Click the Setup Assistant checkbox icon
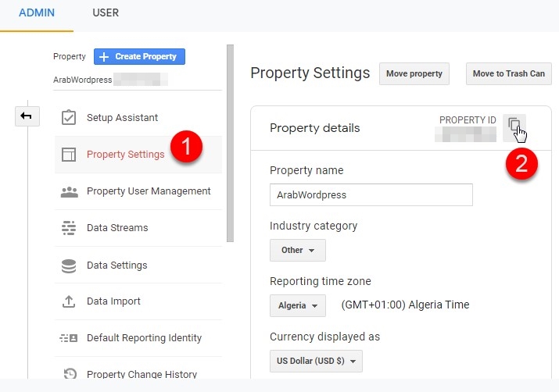The width and height of the screenshot is (559, 392). 69,118
